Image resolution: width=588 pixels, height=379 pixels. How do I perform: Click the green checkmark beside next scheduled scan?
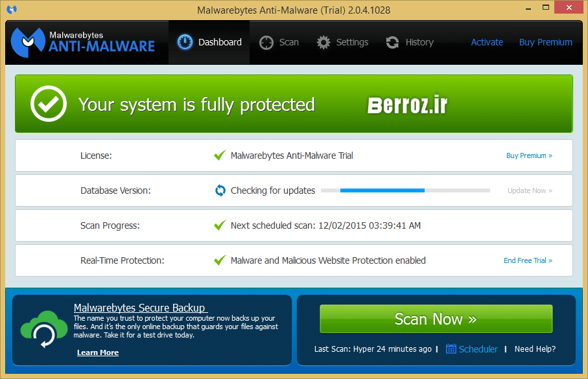tap(220, 225)
